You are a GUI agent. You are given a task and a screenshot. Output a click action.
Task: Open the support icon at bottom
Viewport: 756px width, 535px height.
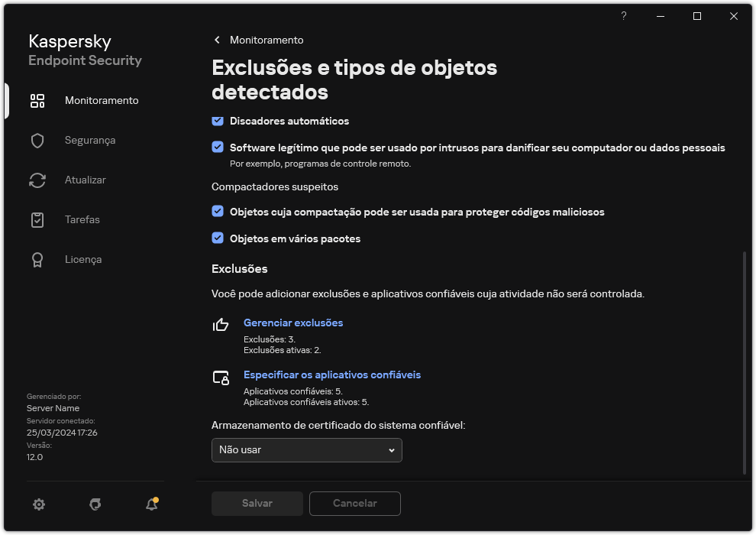click(x=95, y=504)
